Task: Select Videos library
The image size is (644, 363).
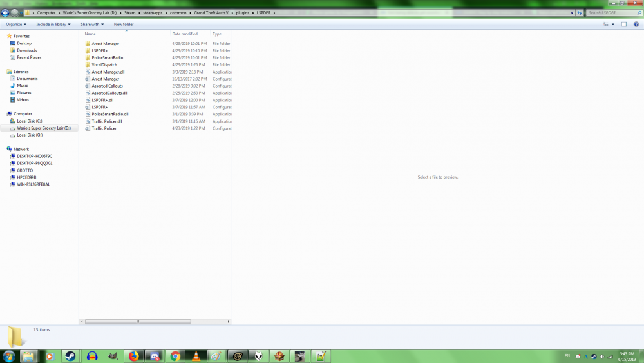Action: tap(23, 99)
